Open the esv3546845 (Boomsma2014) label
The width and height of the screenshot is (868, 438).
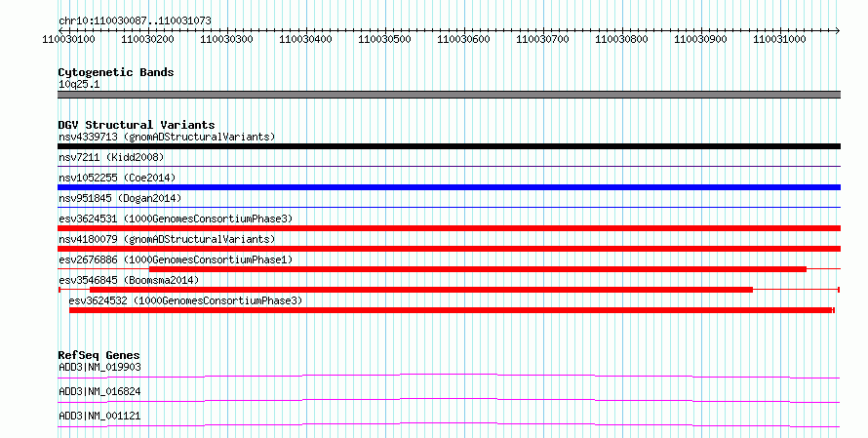(x=129, y=280)
